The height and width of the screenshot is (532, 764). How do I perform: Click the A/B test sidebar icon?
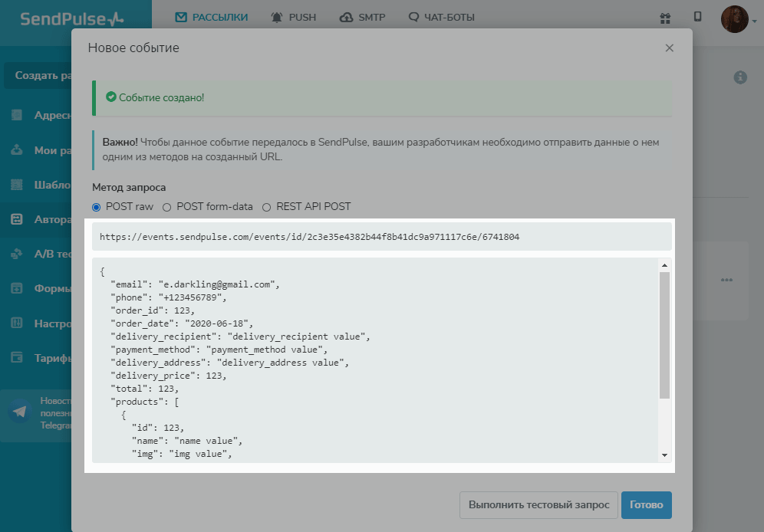pos(17,254)
